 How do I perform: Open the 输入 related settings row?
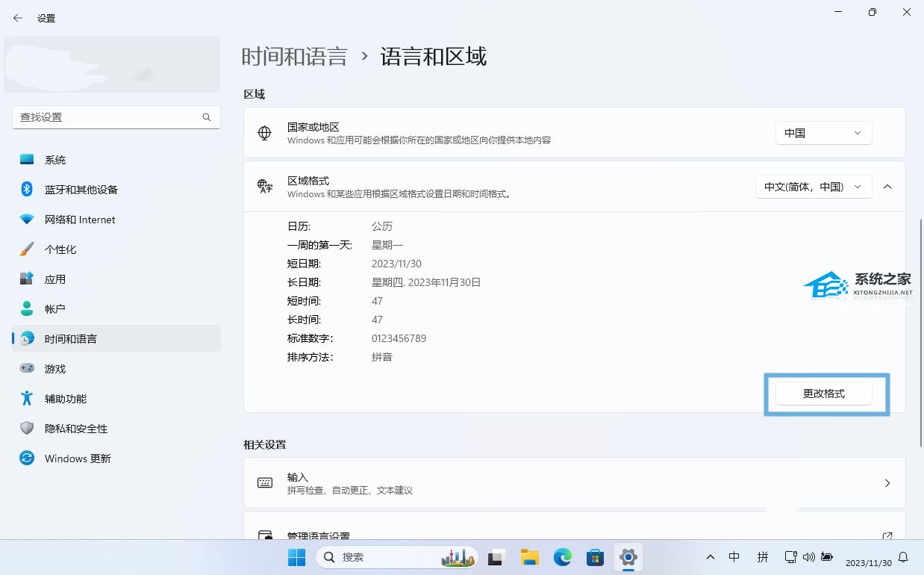[x=574, y=483]
